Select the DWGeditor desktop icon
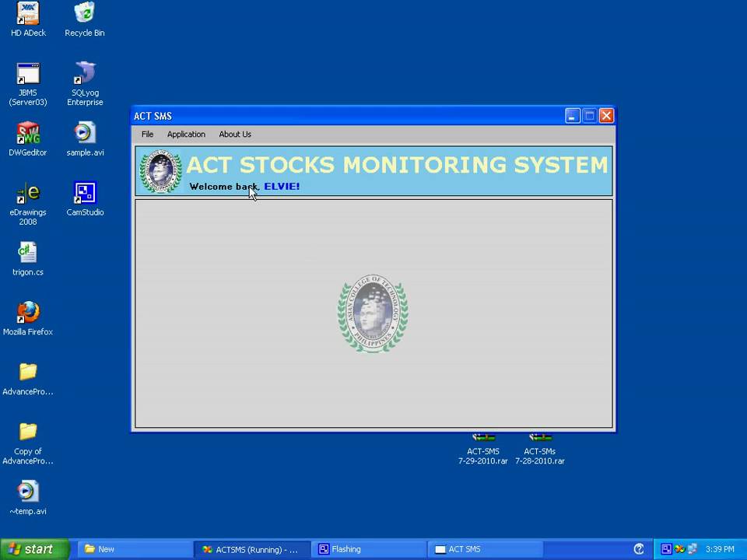This screenshot has width=747, height=560. [x=28, y=139]
